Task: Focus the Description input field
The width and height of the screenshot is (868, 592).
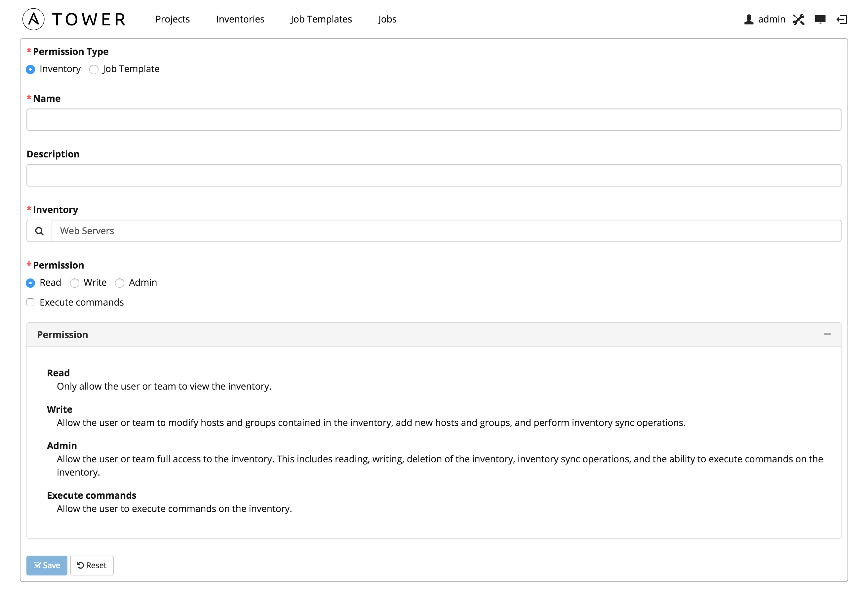Action: click(434, 176)
